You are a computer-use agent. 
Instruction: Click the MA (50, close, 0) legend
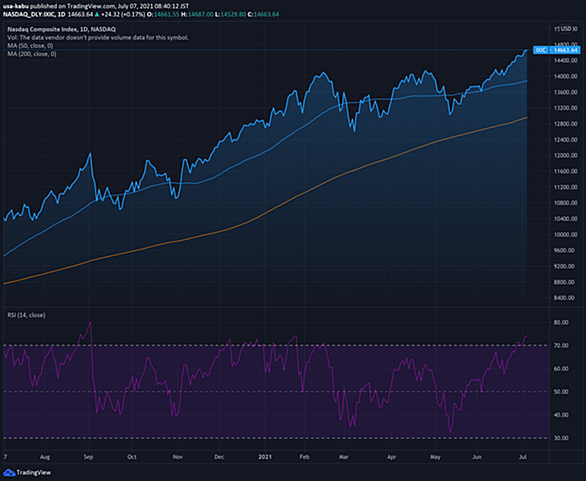[x=30, y=46]
